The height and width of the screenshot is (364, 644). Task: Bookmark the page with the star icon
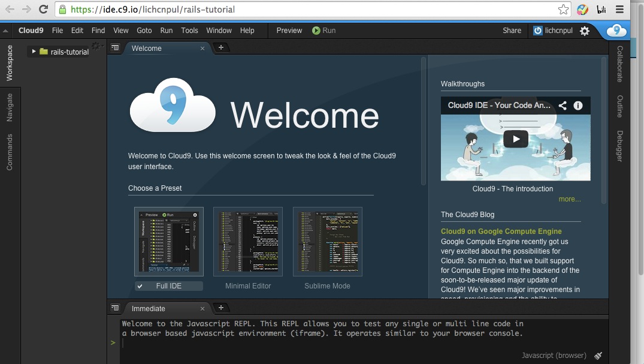click(x=564, y=9)
